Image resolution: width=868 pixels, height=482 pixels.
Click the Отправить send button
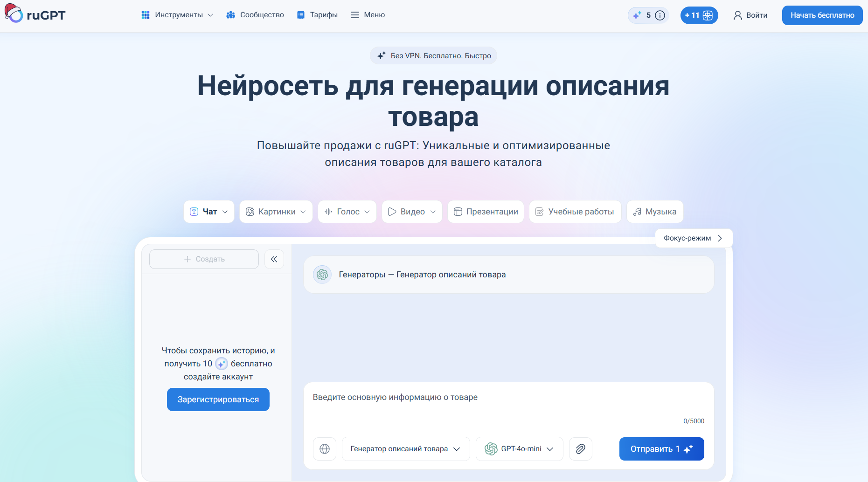pos(661,449)
